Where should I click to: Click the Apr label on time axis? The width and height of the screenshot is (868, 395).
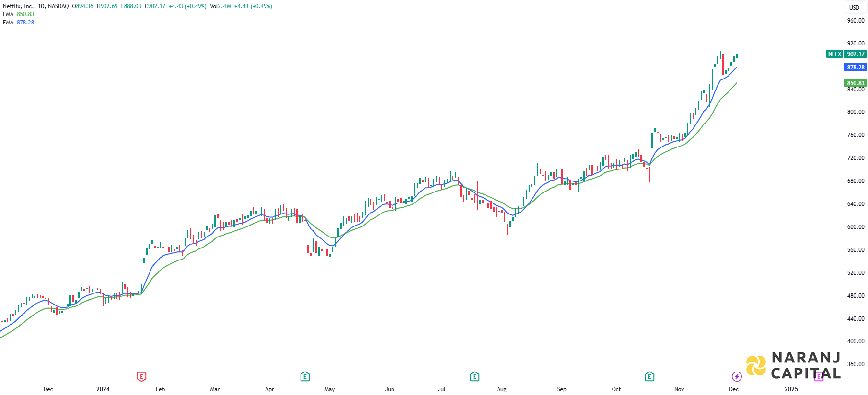tap(269, 389)
